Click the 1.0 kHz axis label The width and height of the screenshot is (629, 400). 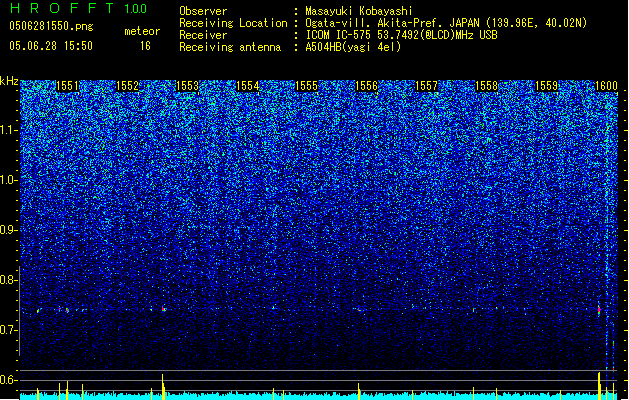tap(9, 180)
